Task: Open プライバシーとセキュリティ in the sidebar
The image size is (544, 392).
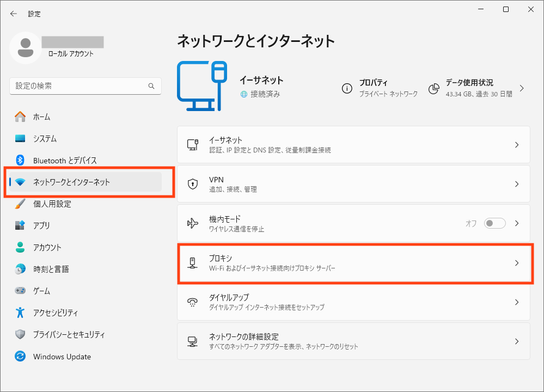Action: pos(69,334)
